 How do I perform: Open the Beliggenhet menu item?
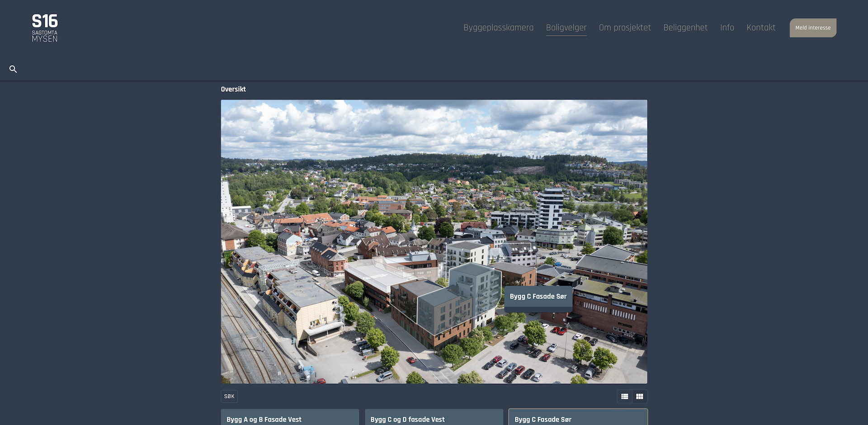pos(685,28)
